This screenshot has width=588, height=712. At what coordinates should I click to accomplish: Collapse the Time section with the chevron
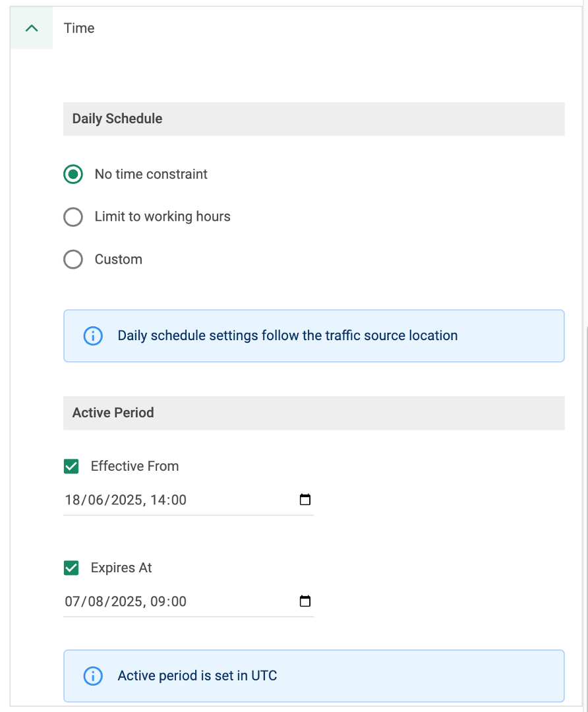tap(31, 28)
